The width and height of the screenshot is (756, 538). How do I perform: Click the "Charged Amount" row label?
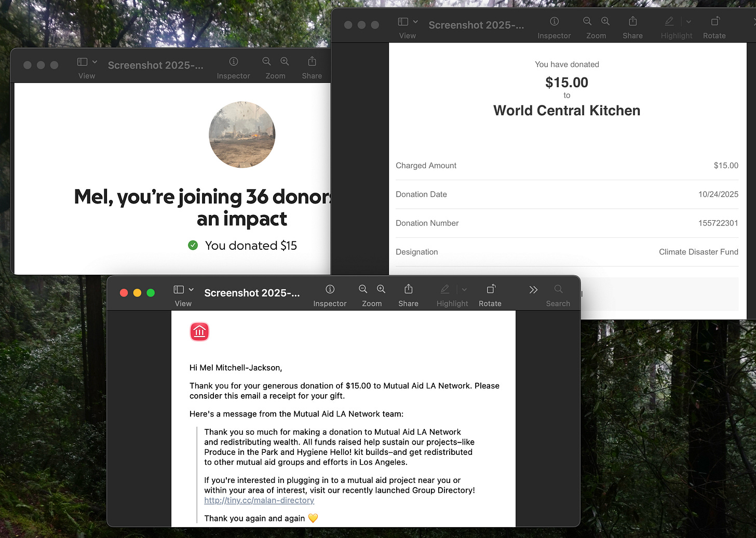pos(426,166)
